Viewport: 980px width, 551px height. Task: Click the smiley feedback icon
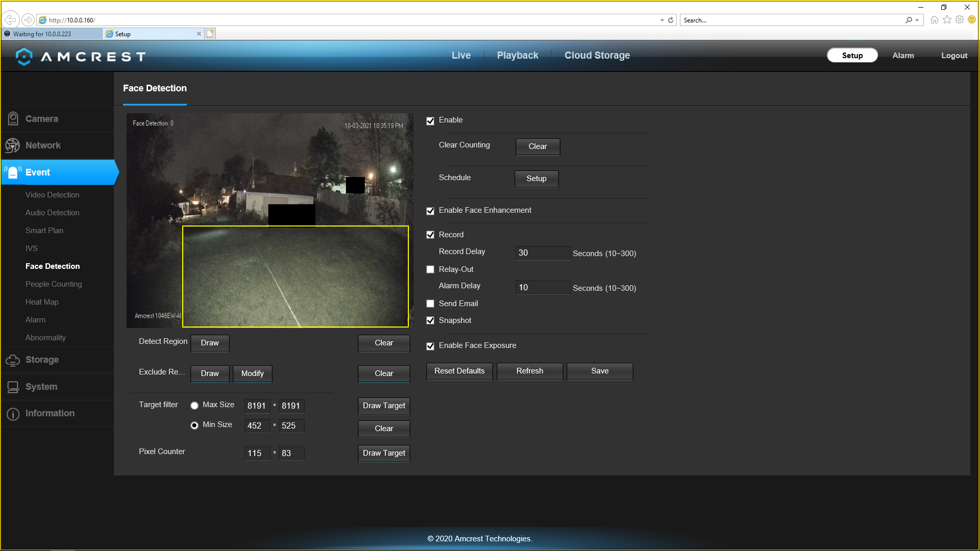pos(972,20)
